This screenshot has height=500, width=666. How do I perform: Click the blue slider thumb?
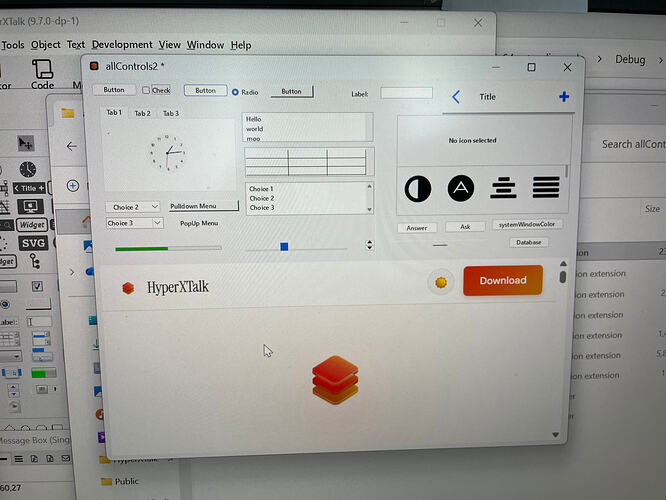click(x=284, y=246)
